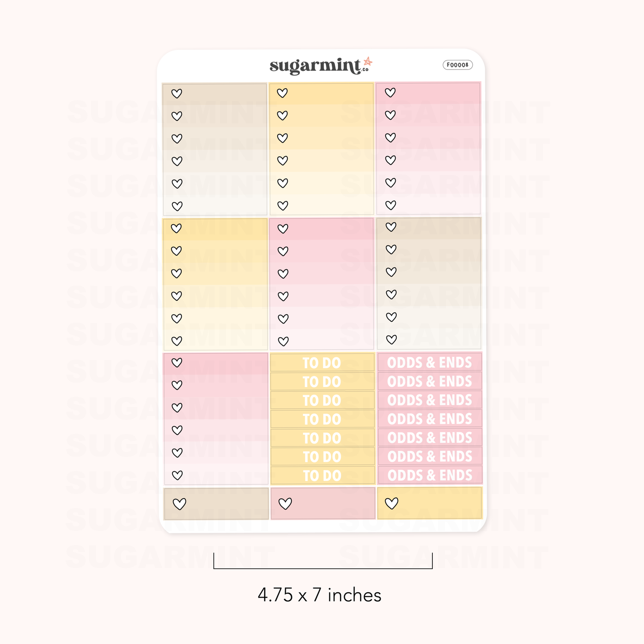Click the heart on the bottom beige sticker

click(x=180, y=504)
